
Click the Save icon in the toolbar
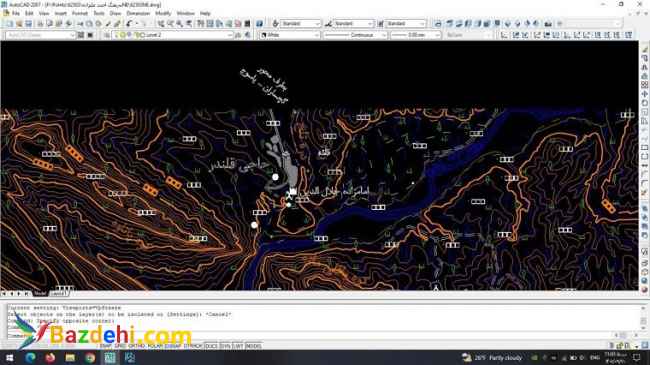29,24
